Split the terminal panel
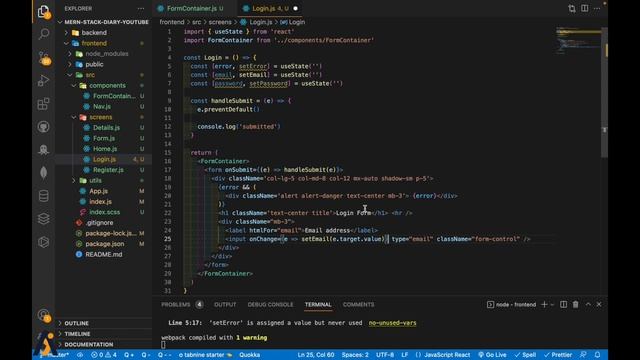640x360 pixels. pos(563,304)
